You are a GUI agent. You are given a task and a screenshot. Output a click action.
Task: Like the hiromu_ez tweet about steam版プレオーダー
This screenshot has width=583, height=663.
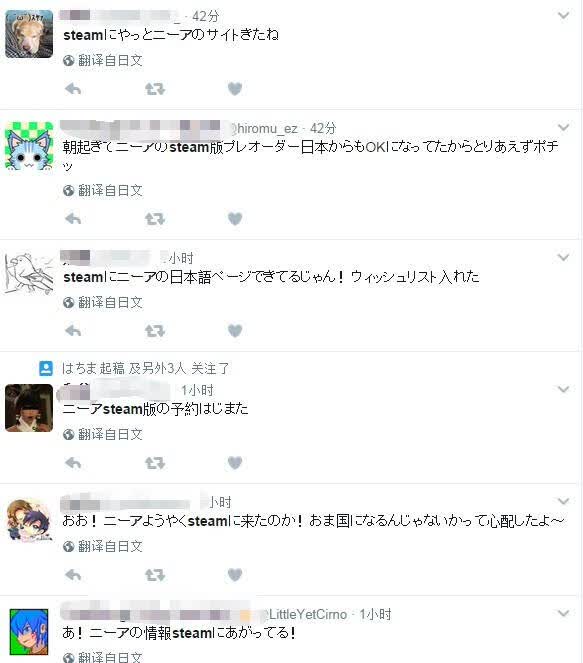pos(235,219)
